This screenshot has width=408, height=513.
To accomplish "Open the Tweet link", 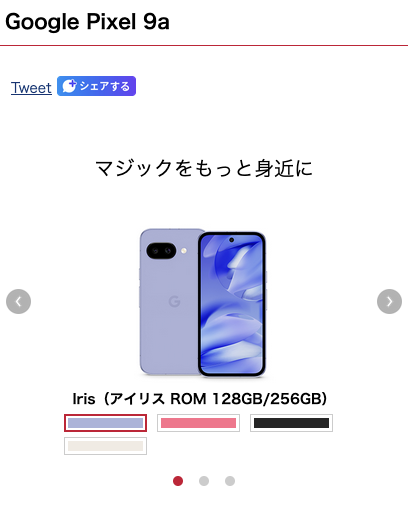I will coord(31,88).
